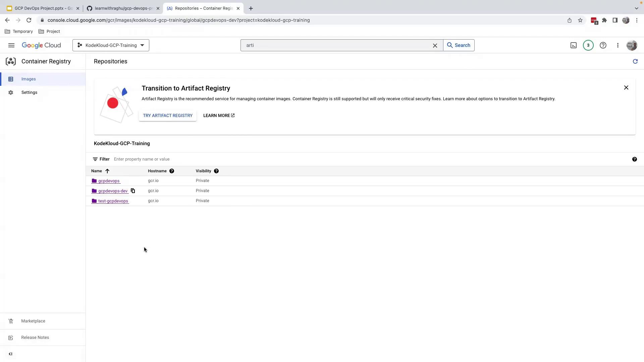Image resolution: width=644 pixels, height=362 pixels.
Task: Refresh the Repositories list
Action: [x=635, y=61]
